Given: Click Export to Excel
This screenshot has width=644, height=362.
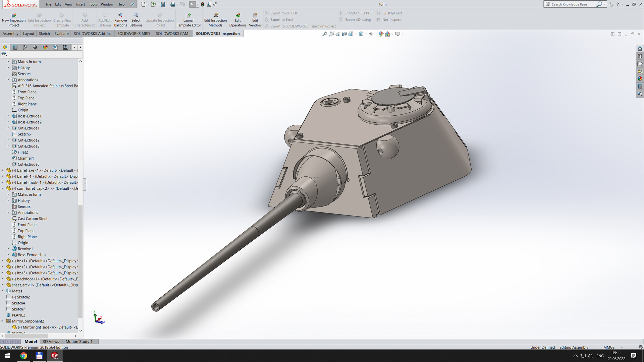Looking at the screenshot, I should (282, 19).
